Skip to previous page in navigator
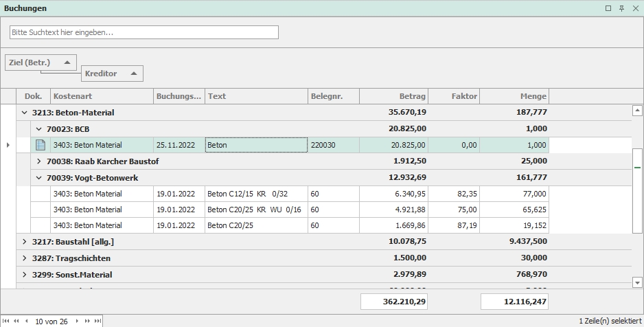Screen dimensions: 644x327 point(16,321)
